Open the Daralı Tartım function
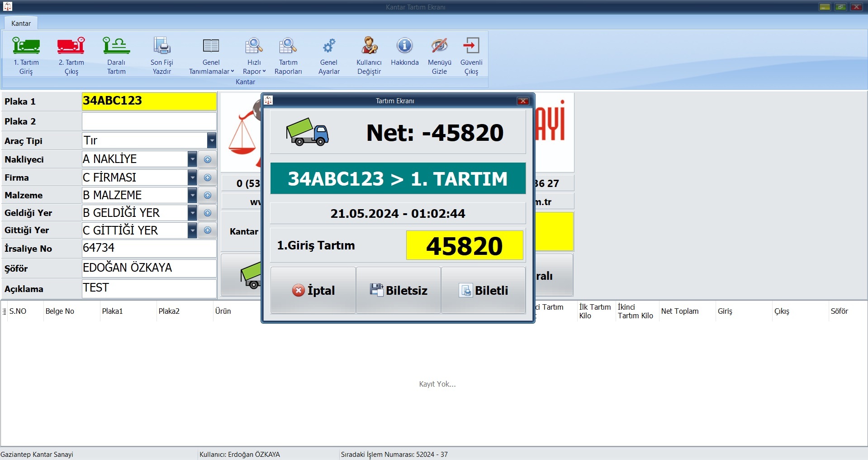This screenshot has height=460, width=868. (x=116, y=54)
